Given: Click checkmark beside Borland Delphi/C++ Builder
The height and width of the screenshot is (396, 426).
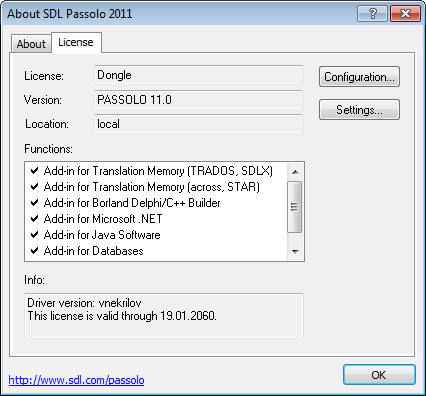Looking at the screenshot, I should (34, 203).
